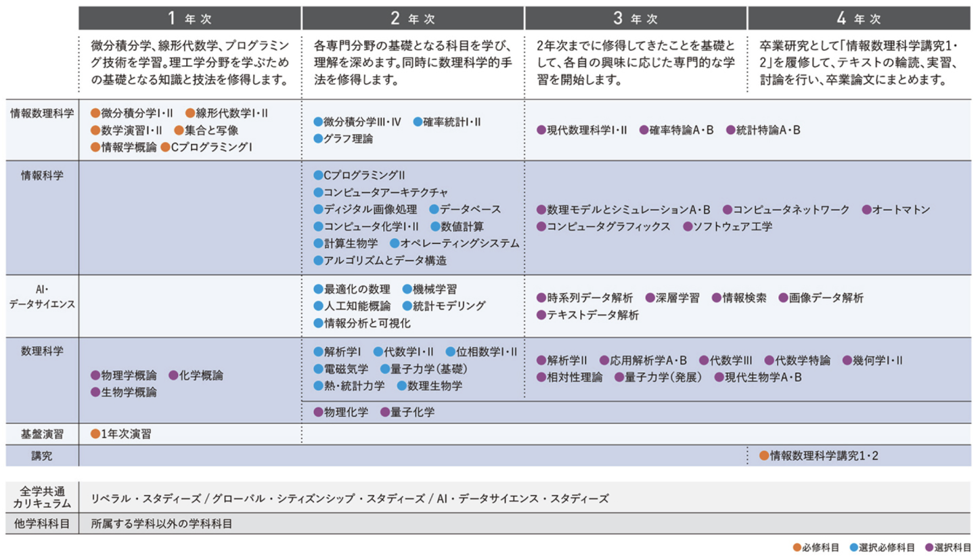Open the コンピュータアーキテクチャ course
980x560 pixels.
(x=386, y=192)
